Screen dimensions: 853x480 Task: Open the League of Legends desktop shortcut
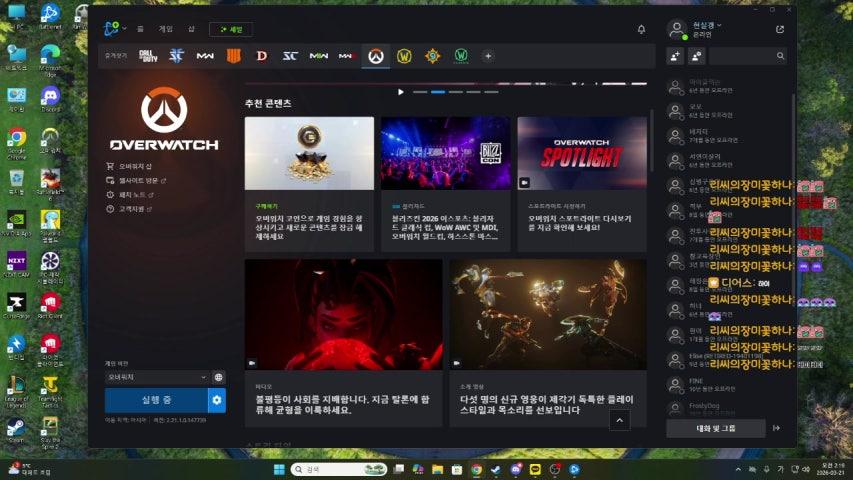(16, 392)
